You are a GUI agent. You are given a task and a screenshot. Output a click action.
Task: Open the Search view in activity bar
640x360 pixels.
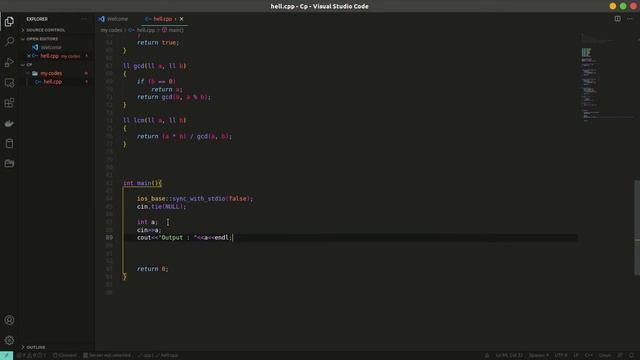coord(9,42)
